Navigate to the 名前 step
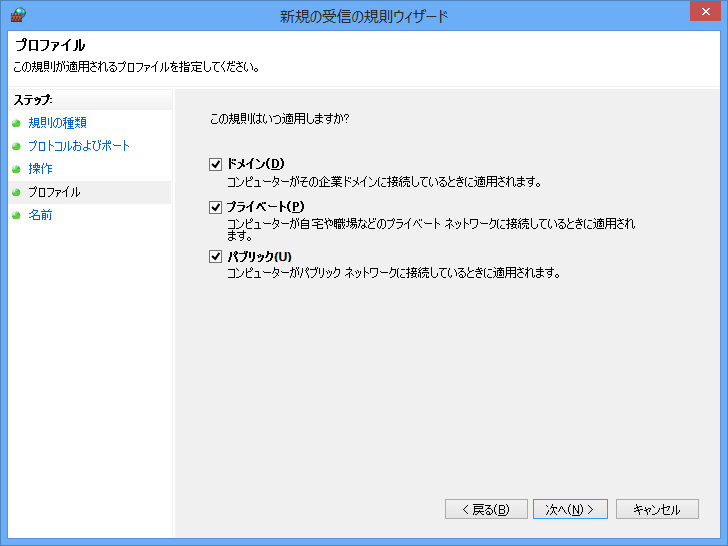Screen dimensions: 728x546 coord(40,215)
